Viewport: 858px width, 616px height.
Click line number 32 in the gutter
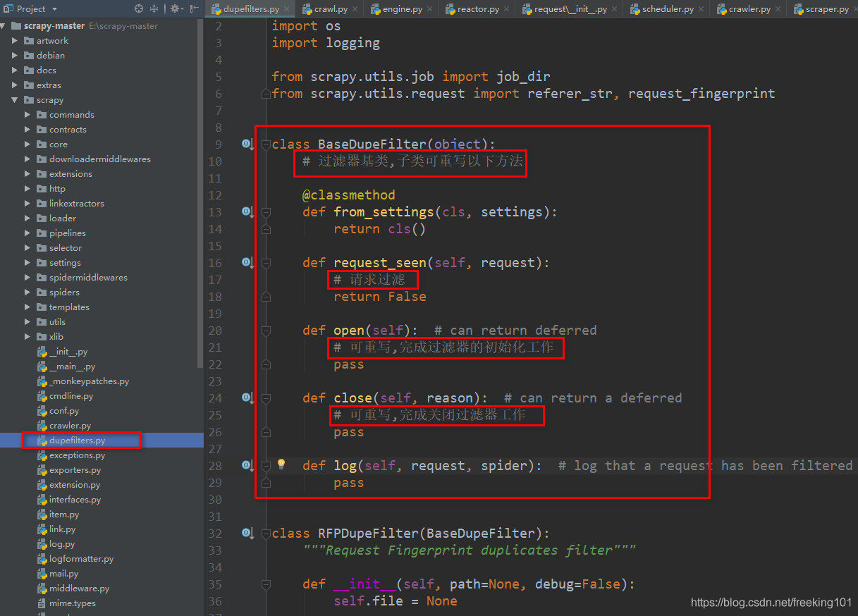[x=216, y=534]
